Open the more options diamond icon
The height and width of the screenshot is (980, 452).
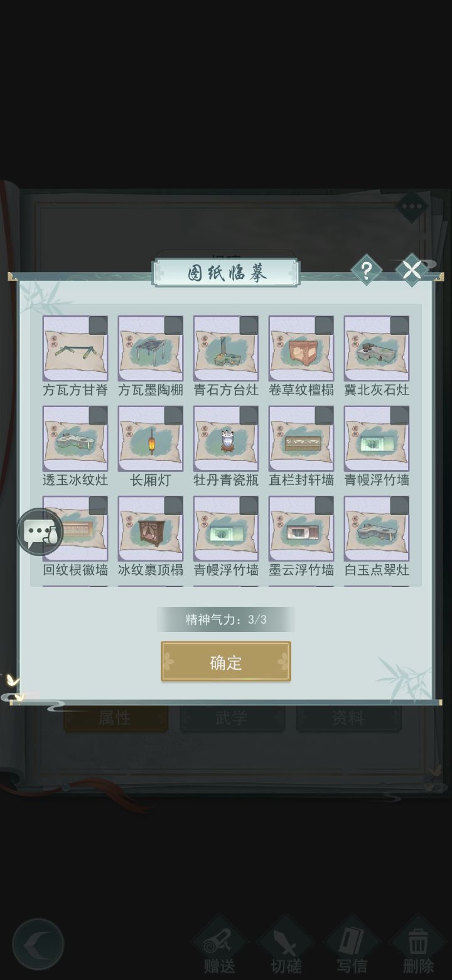(412, 207)
